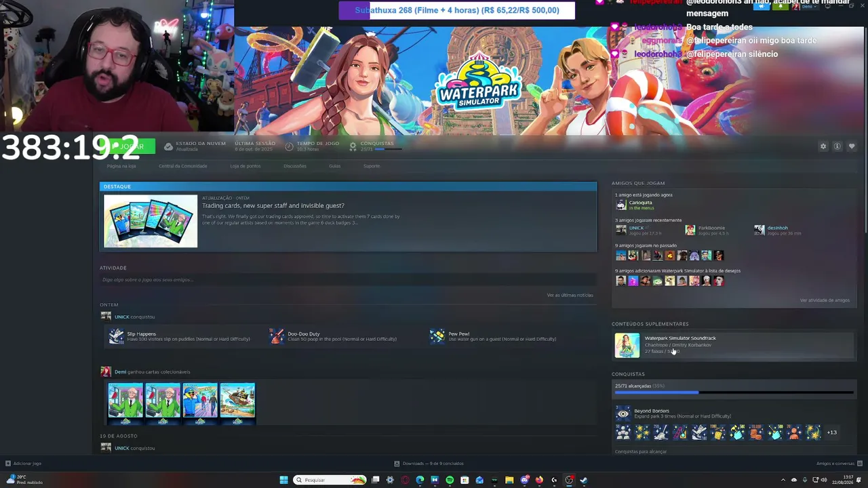Click Carioquita's friend avatar
This screenshot has width=868, height=488.
point(620,205)
